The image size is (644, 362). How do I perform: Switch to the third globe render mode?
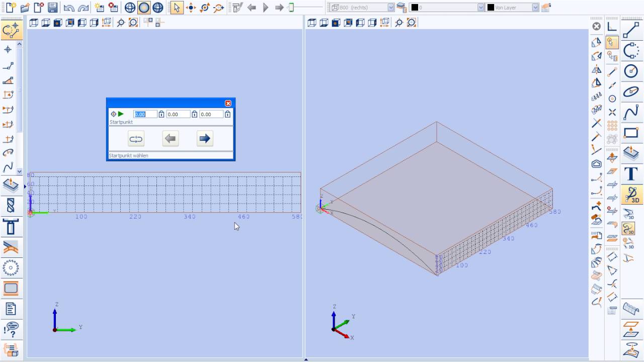[158, 8]
